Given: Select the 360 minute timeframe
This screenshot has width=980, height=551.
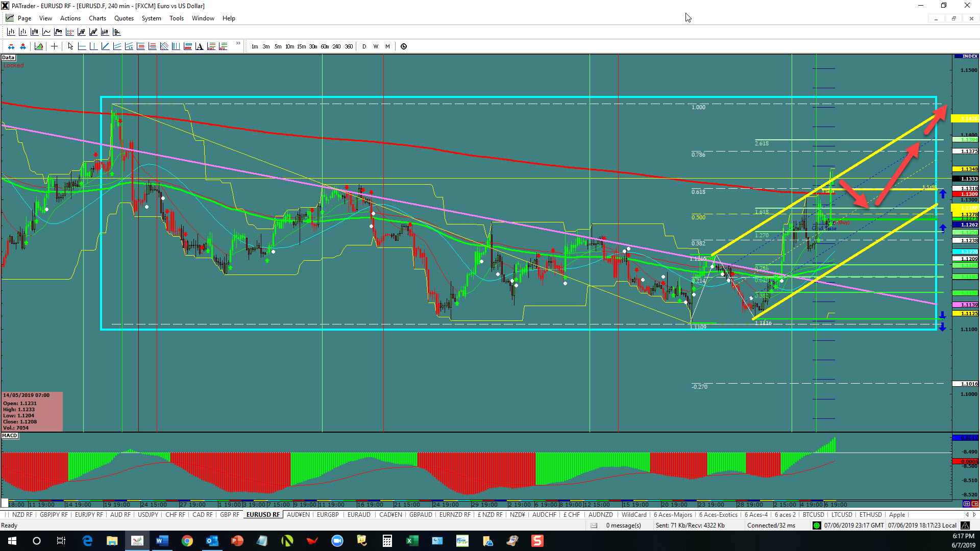Looking at the screenshot, I should tap(349, 46).
